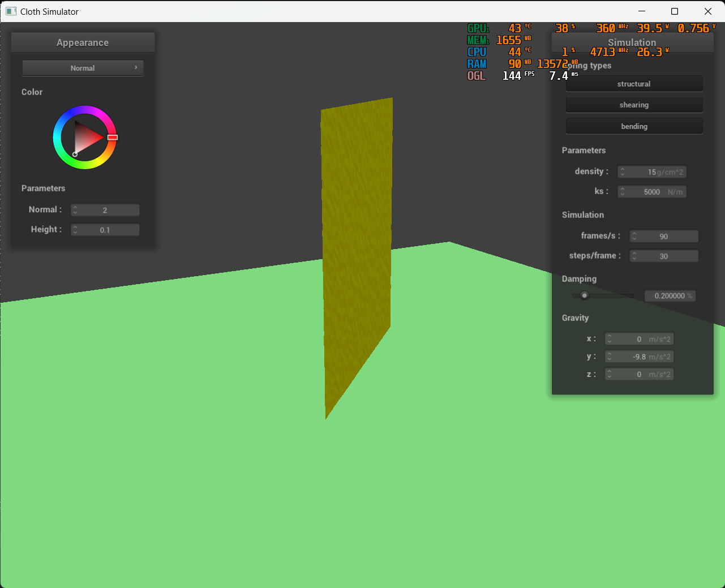
Task: Click the gravity z stepper arrows
Action: (610, 374)
